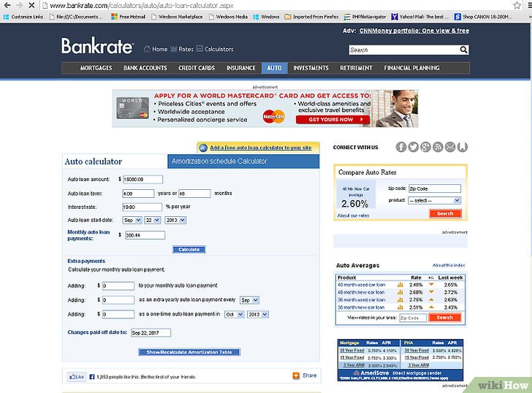Viewport: 532px width, 393px height.
Task: Click the search magnifier icon
Action: pyautogui.click(x=463, y=50)
